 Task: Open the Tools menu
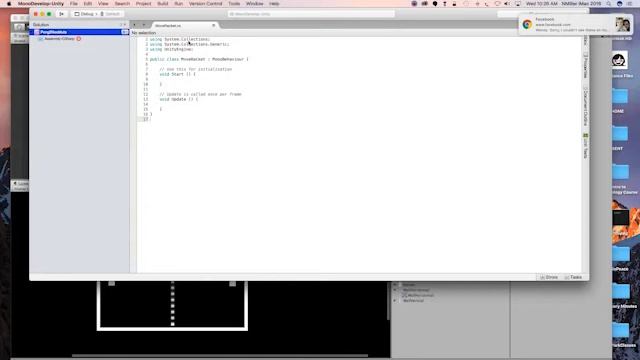[x=234, y=4]
